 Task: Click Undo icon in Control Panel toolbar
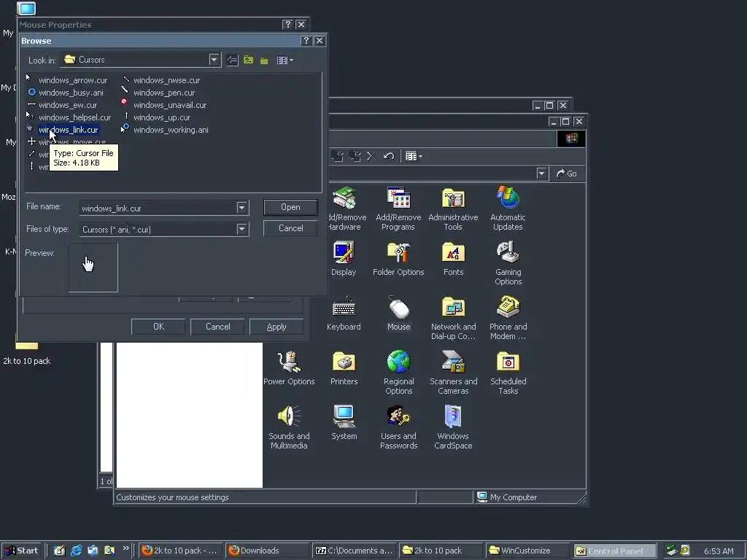click(389, 156)
